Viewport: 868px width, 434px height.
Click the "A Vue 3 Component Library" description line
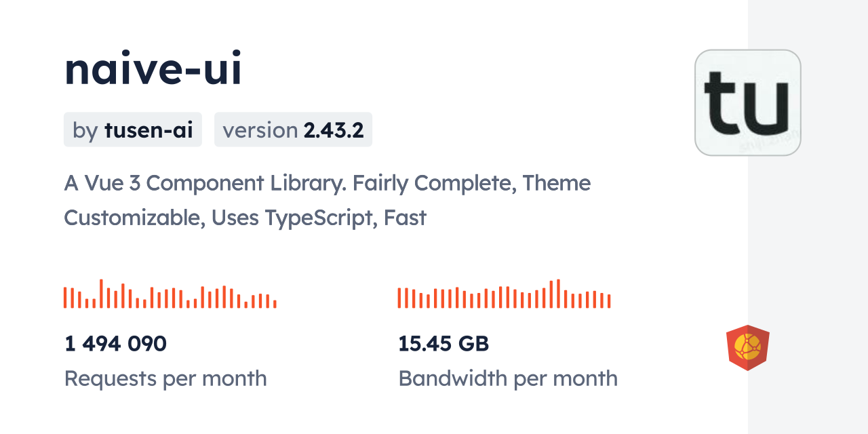click(x=328, y=183)
